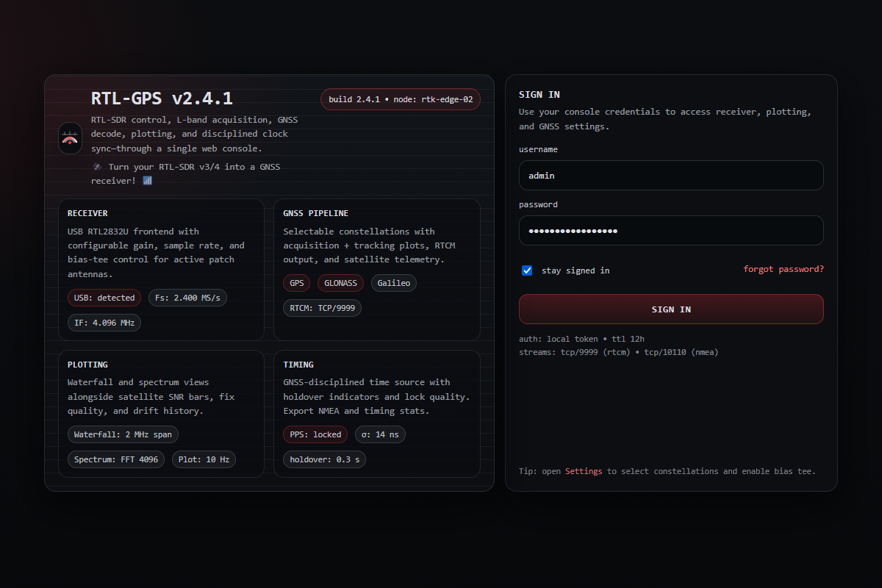Click the RTCM: TCP/9999 chip
Screen dimensions: 882x588
322,308
